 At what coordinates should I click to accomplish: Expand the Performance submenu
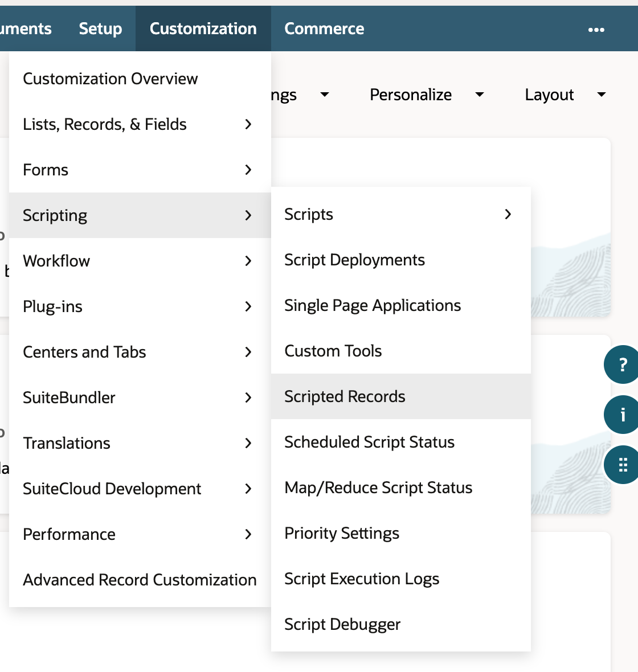[140, 534]
